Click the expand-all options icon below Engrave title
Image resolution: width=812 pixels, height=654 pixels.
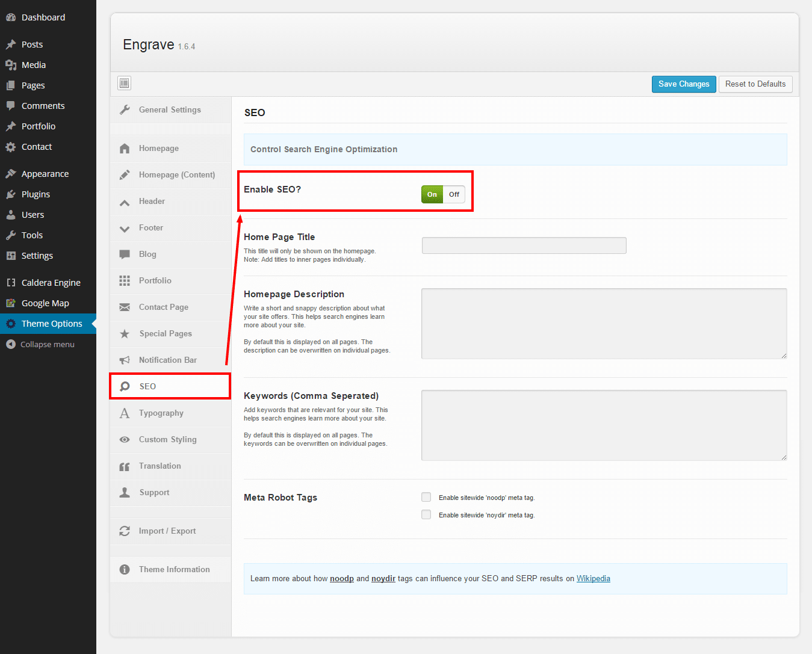tap(125, 83)
